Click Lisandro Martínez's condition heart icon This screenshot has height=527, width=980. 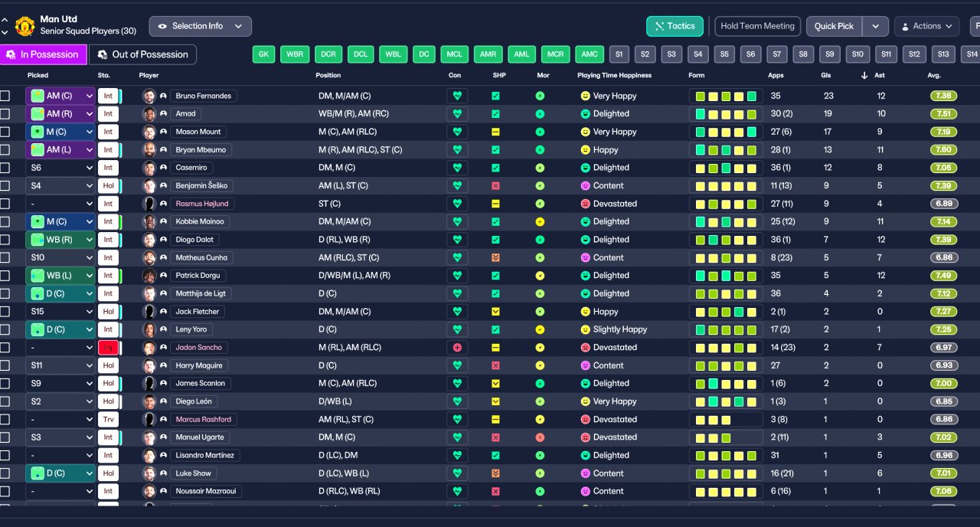(457, 455)
